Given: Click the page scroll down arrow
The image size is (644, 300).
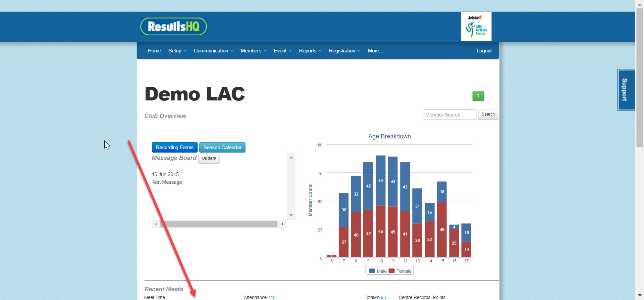Looking at the screenshot, I should tap(640, 296).
